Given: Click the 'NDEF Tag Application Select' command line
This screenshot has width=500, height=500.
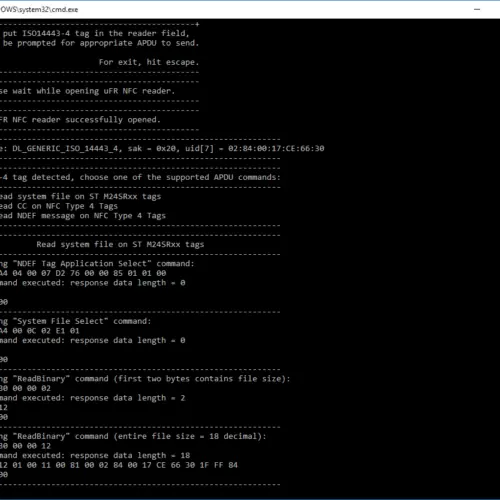Looking at the screenshot, I should (97, 264).
